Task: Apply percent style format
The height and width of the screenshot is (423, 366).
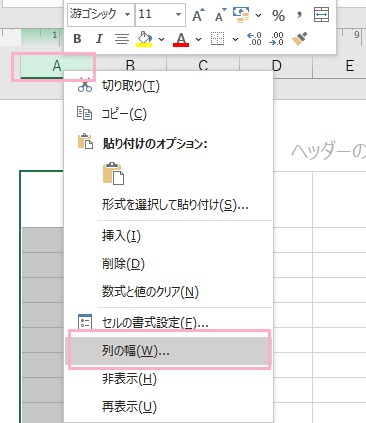Action: (x=278, y=15)
